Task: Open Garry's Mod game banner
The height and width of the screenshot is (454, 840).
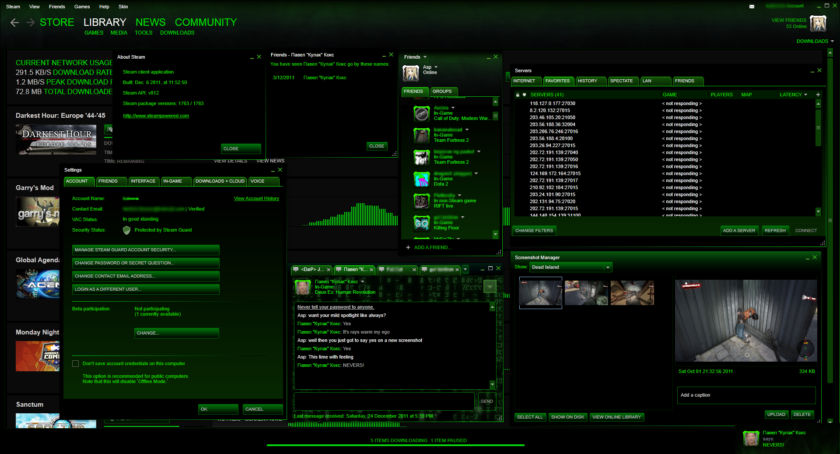Action: click(38, 211)
